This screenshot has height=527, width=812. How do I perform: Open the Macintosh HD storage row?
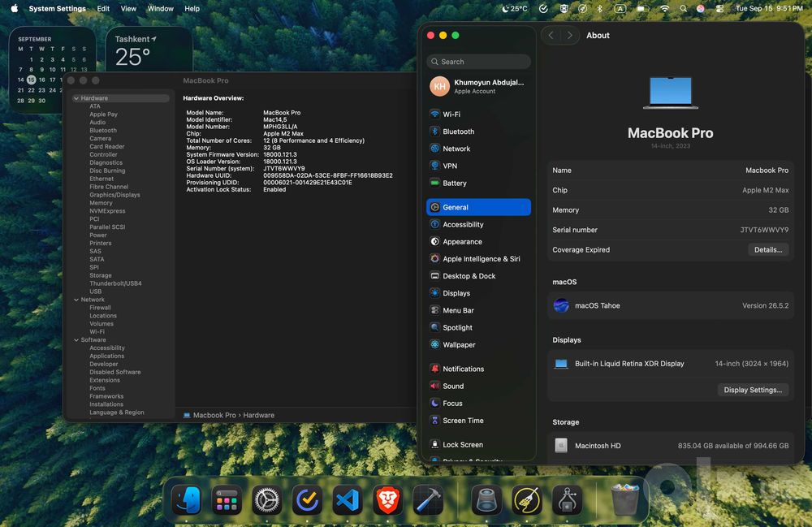[x=671, y=446]
